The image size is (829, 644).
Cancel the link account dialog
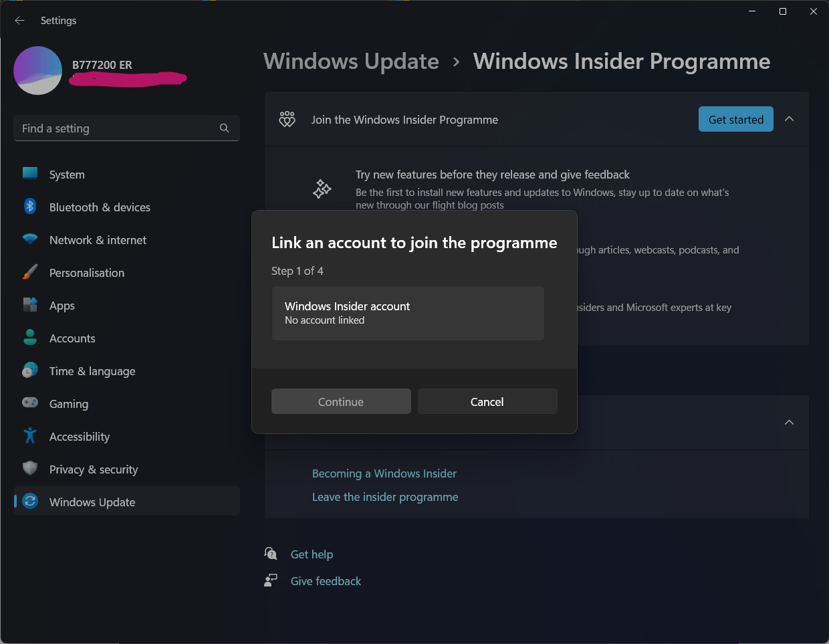coord(487,401)
